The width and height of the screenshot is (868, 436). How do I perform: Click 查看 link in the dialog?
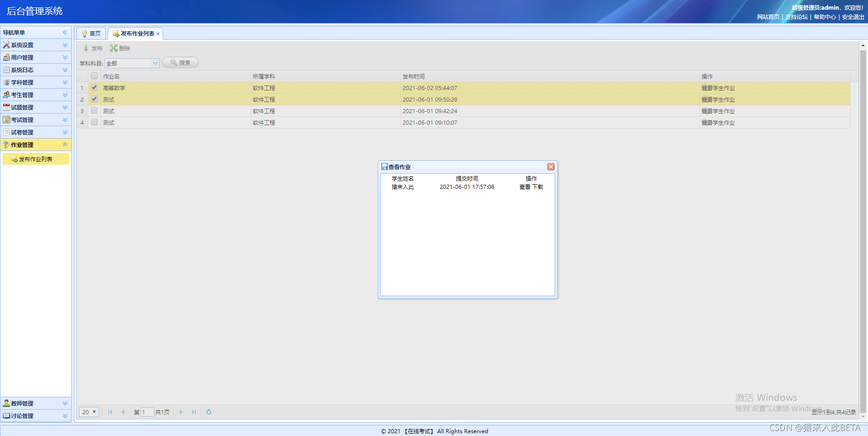pyautogui.click(x=525, y=187)
